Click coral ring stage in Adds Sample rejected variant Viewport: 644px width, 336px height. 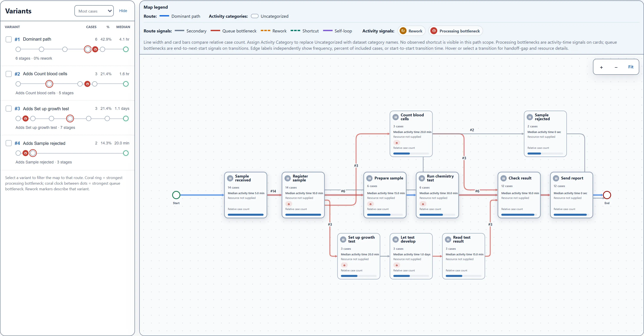pos(33,153)
